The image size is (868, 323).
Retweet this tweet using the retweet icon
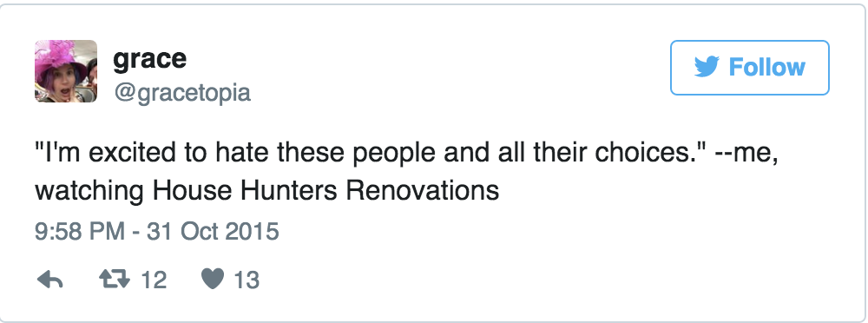(115, 280)
